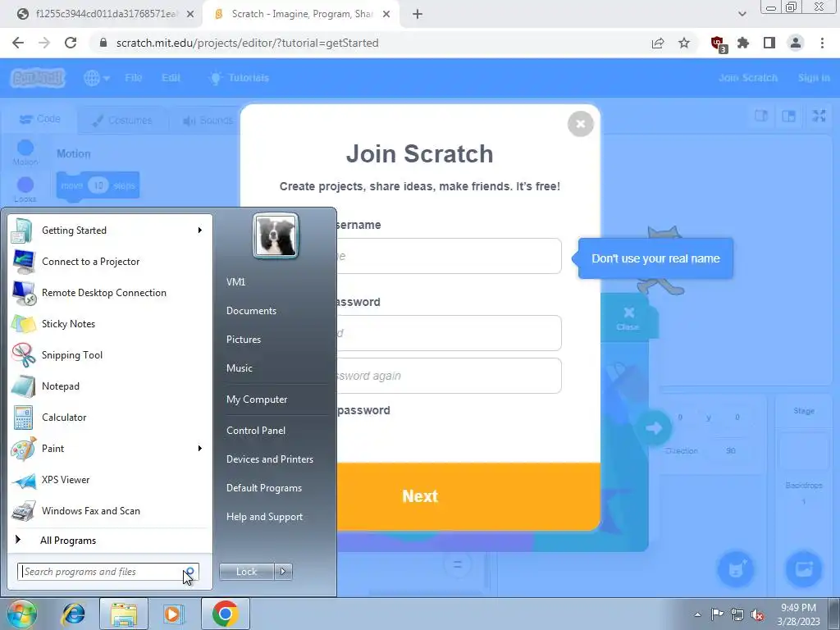Open Chrome profile avatar
840x630 pixels.
[x=796, y=43]
